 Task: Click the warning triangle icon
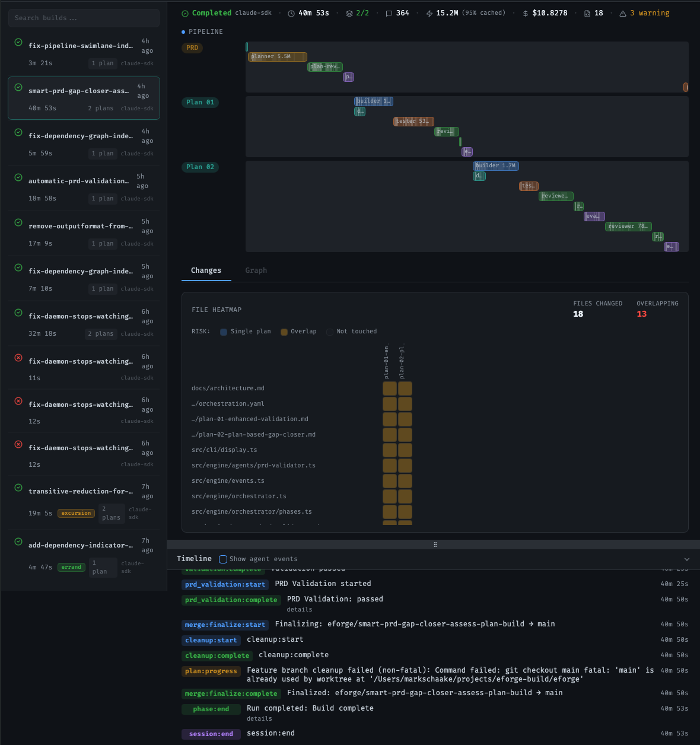pos(623,13)
